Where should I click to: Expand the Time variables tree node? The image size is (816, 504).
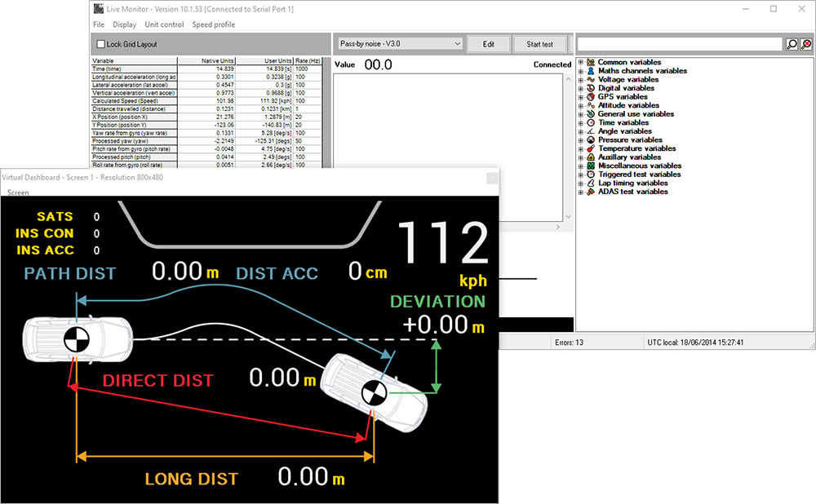tap(581, 122)
